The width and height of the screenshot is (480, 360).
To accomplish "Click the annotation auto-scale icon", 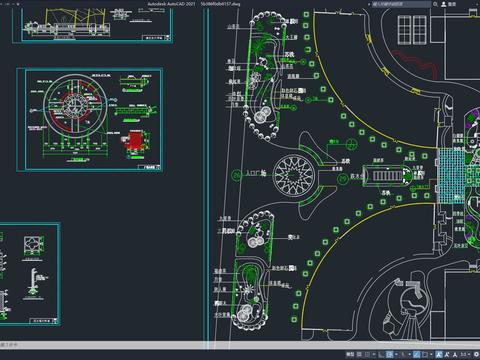I will [447, 354].
